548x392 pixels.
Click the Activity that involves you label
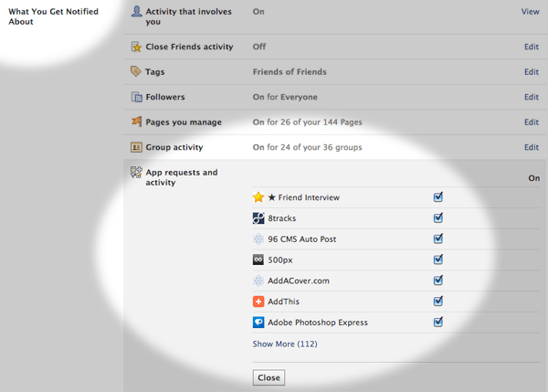pyautogui.click(x=188, y=16)
